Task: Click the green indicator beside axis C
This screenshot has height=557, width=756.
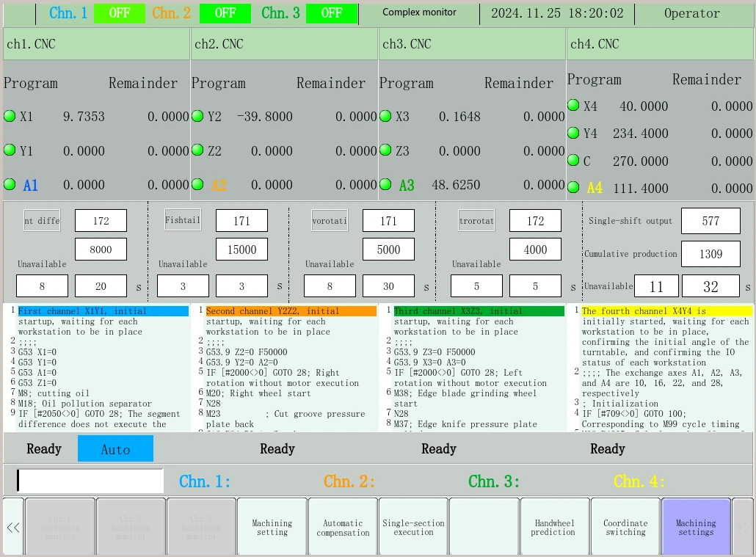Action: coord(573,160)
